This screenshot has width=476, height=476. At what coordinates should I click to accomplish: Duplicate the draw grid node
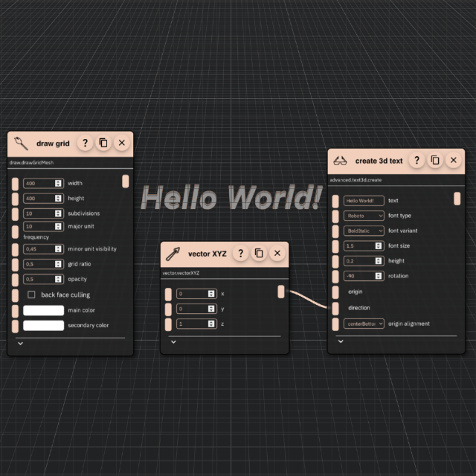(x=103, y=143)
